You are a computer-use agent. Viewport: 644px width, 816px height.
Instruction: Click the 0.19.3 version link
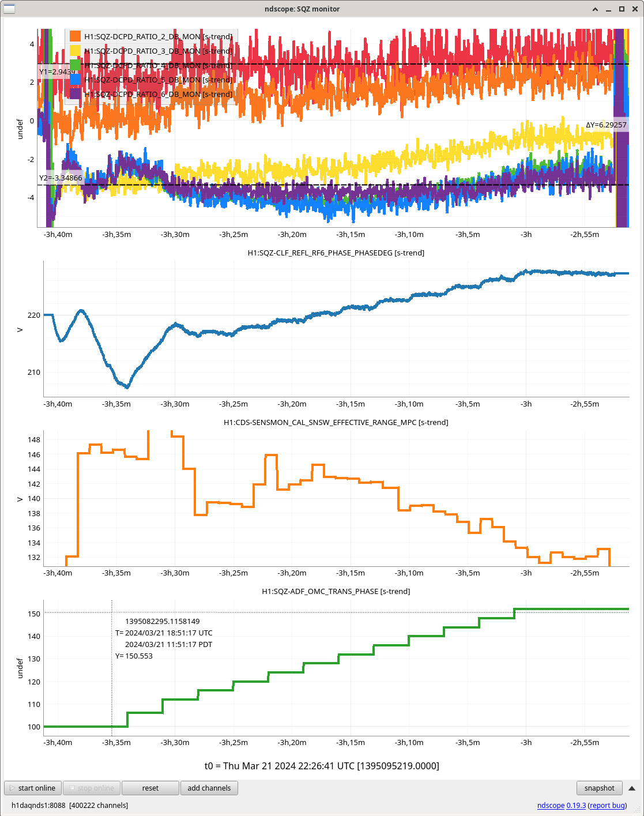pos(576,805)
